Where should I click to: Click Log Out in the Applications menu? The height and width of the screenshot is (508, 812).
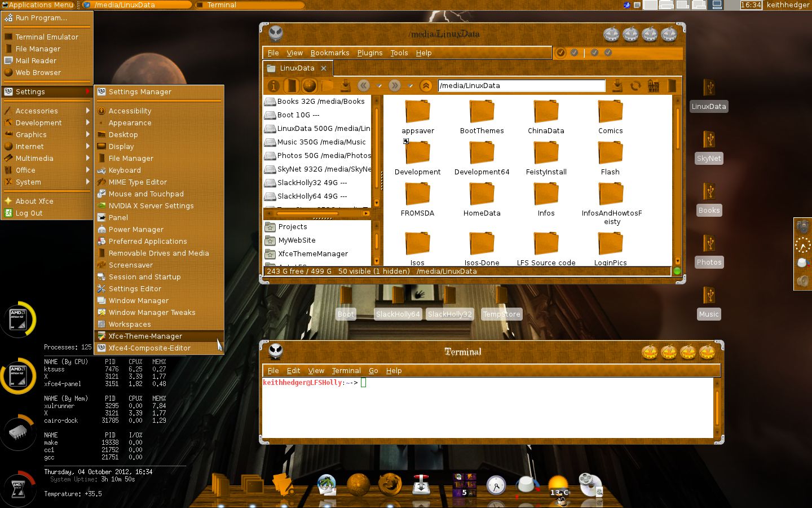(47, 213)
